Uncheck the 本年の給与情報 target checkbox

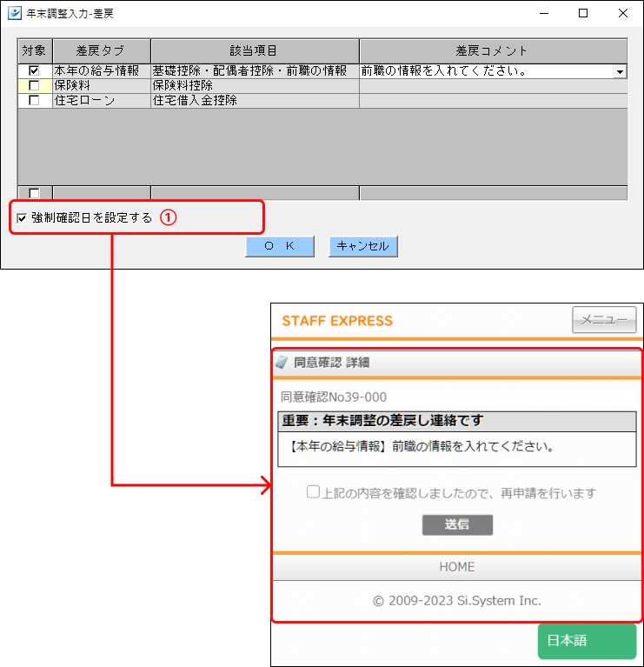click(x=34, y=70)
